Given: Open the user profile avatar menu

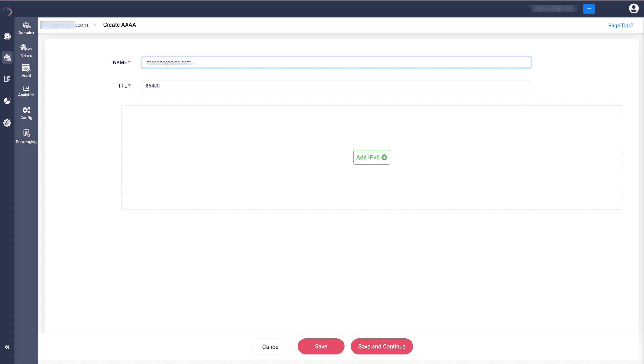Looking at the screenshot, I should point(633,8).
